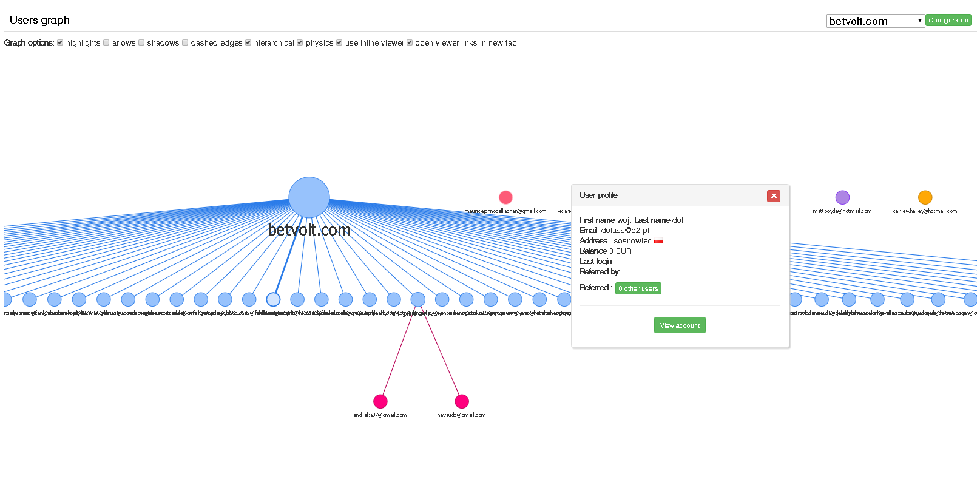
Task: Close the User profile panel
Action: coord(773,195)
